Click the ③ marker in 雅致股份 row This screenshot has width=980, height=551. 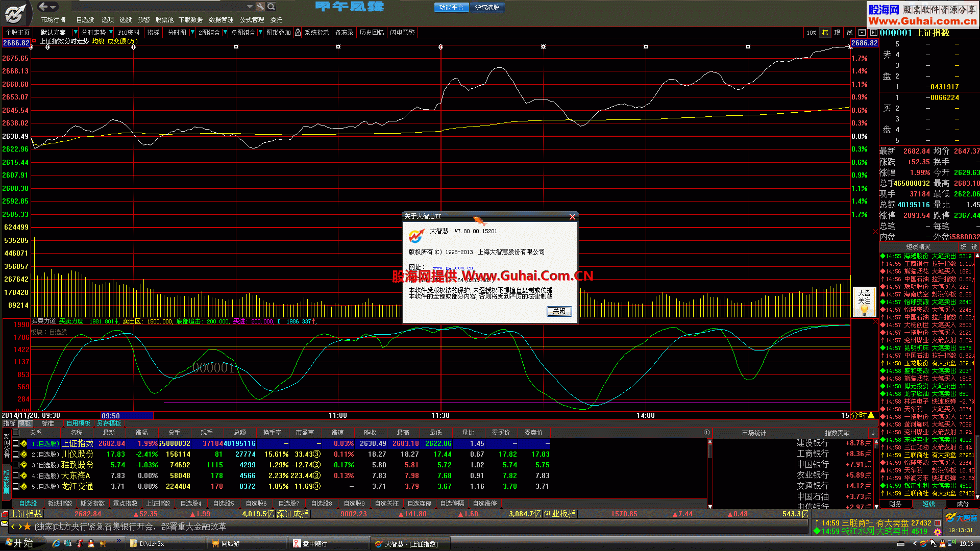(316, 465)
